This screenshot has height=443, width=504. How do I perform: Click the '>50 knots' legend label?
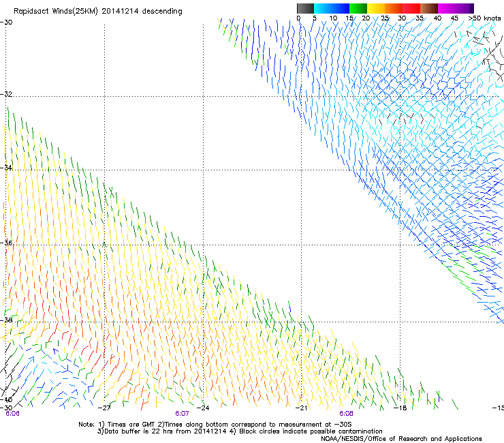484,18
